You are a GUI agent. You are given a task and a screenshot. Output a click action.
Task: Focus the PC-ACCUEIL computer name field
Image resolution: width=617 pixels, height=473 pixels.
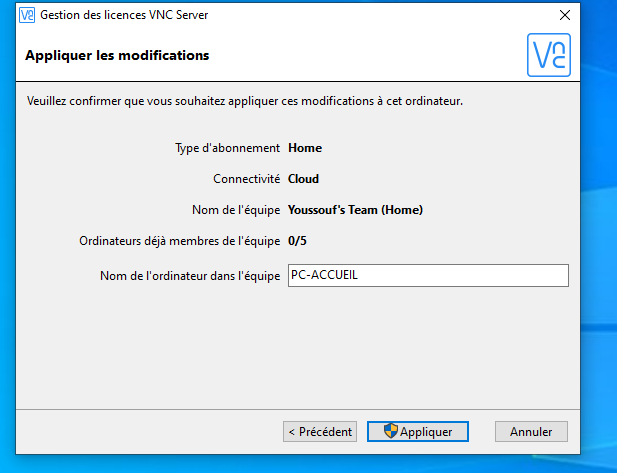click(x=427, y=276)
